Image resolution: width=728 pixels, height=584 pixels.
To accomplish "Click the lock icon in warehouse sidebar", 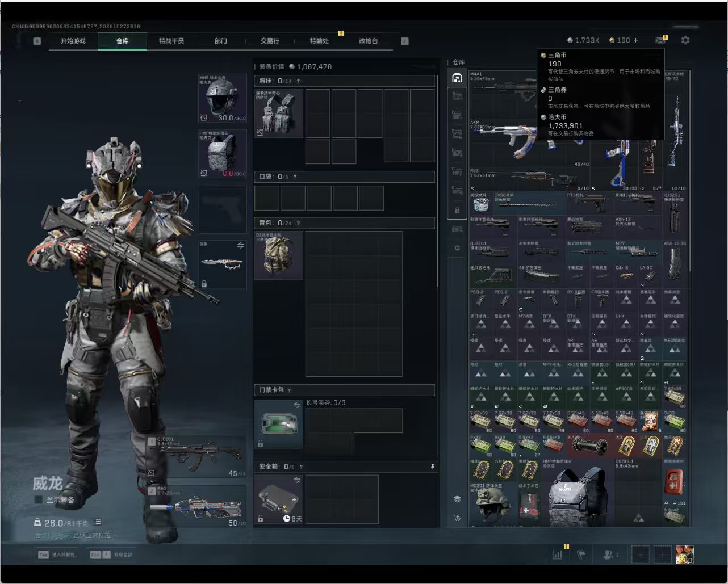I will (457, 210).
